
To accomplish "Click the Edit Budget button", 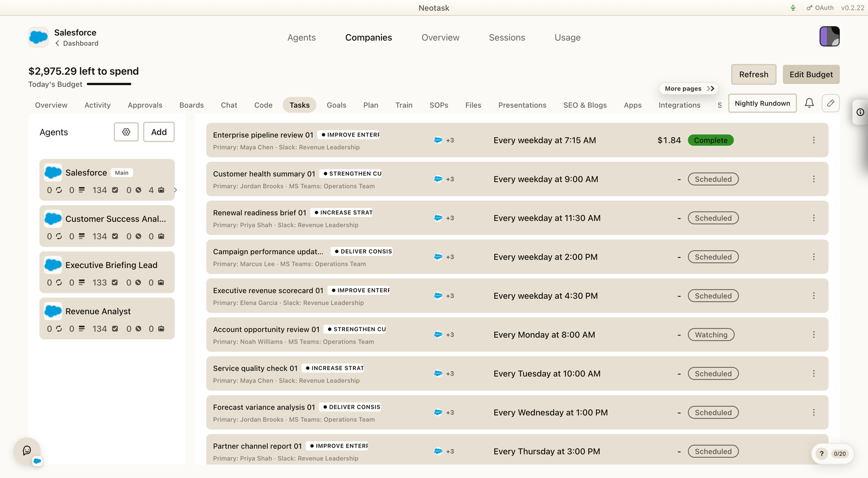I will click(811, 74).
